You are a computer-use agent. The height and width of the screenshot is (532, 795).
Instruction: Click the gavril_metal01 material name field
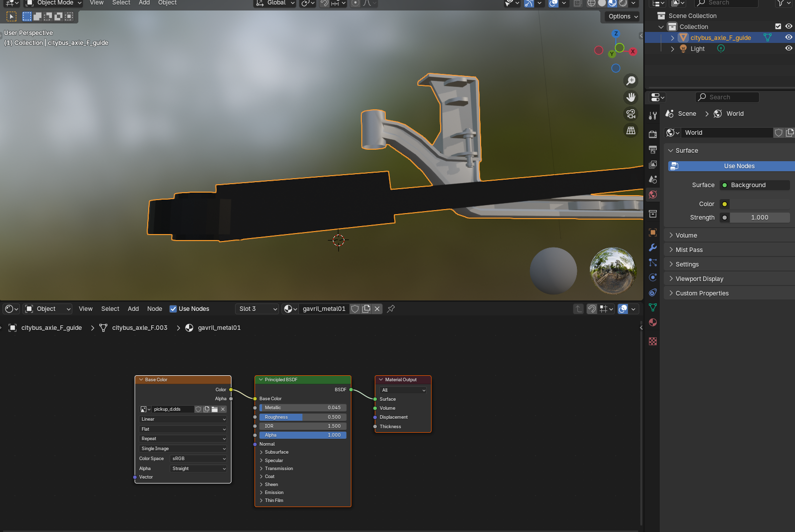tap(324, 309)
